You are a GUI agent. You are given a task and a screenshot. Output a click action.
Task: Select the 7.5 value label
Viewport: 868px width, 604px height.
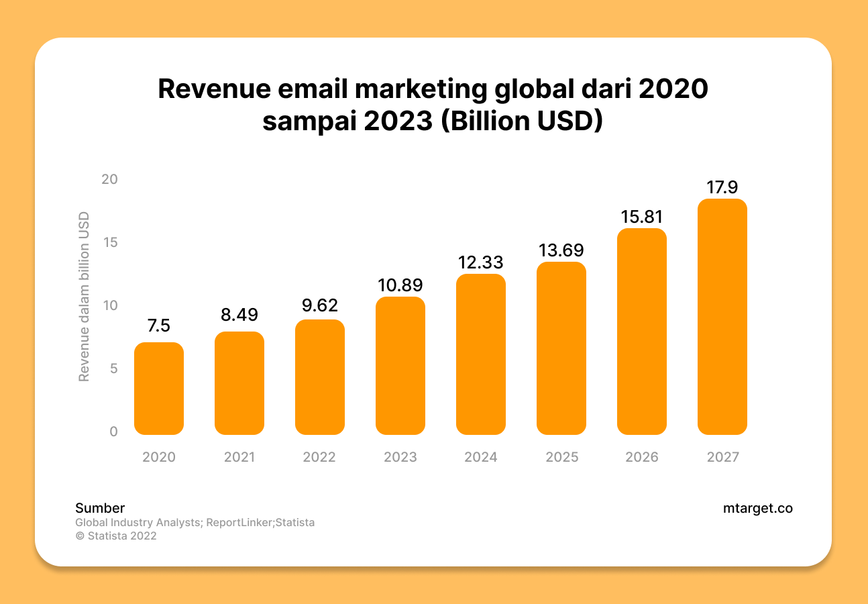coord(158,325)
